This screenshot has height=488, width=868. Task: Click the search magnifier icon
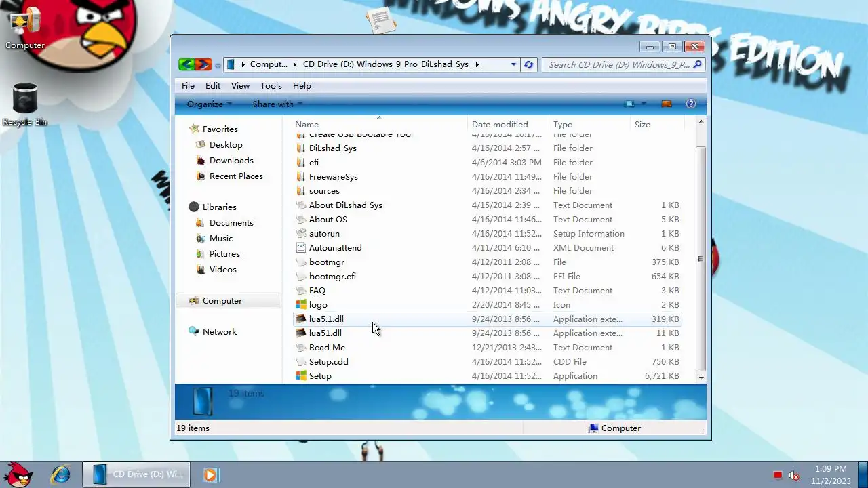click(x=698, y=64)
